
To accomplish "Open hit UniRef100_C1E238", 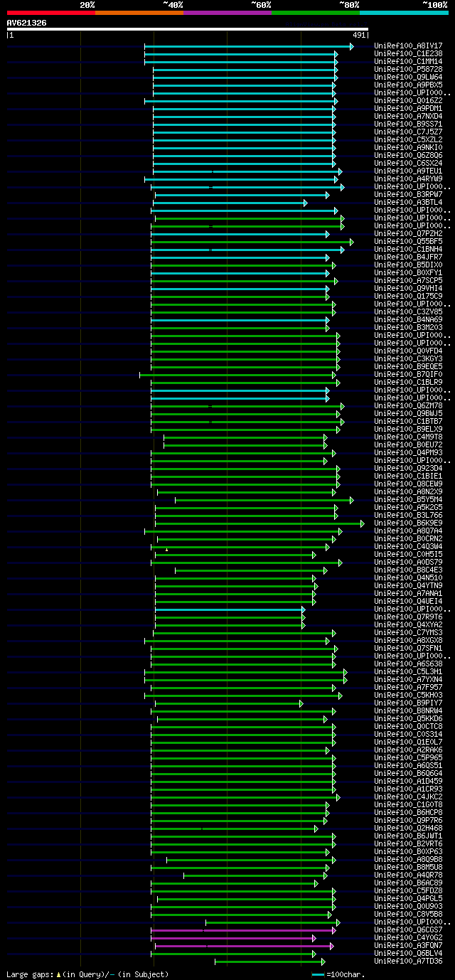I will [408, 53].
